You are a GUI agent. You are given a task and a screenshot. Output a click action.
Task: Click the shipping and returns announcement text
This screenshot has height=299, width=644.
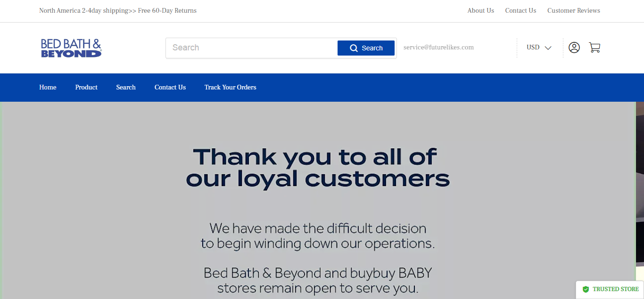pyautogui.click(x=118, y=10)
